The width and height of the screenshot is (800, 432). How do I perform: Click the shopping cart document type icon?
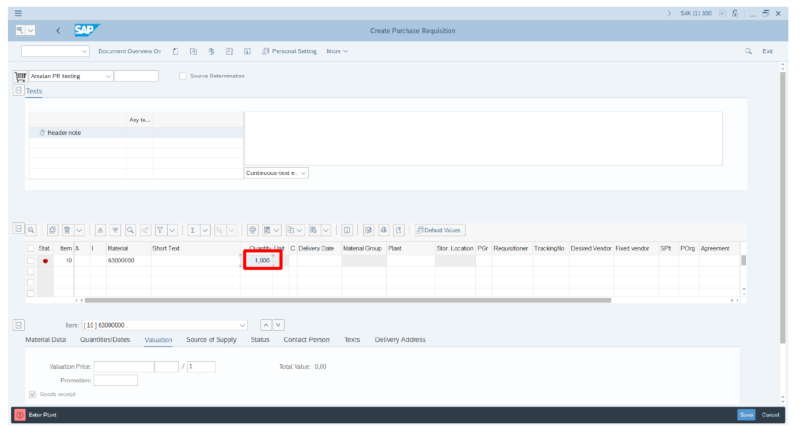click(x=20, y=76)
